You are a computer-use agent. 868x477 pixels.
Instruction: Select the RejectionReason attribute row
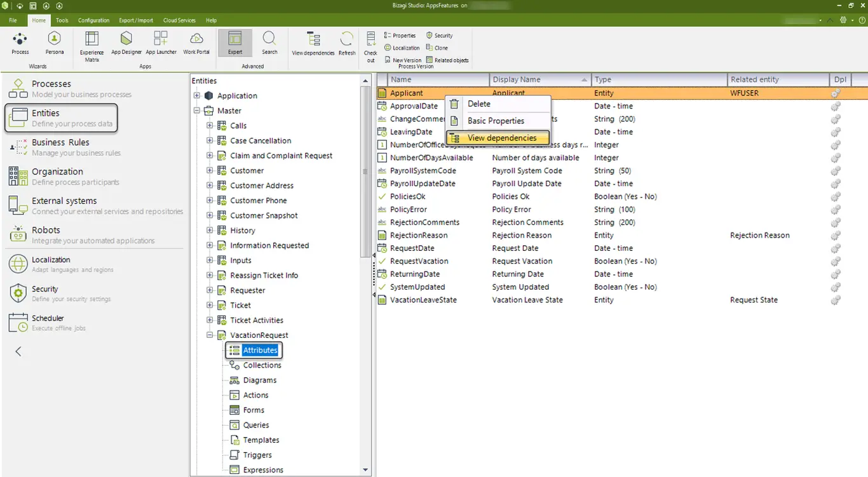click(x=621, y=235)
